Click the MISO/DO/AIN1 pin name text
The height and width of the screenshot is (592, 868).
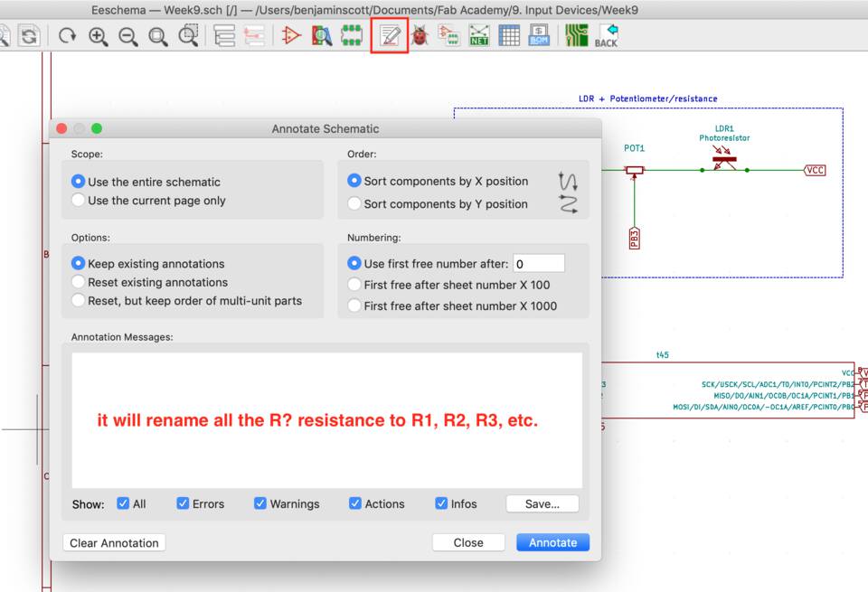coord(785,396)
